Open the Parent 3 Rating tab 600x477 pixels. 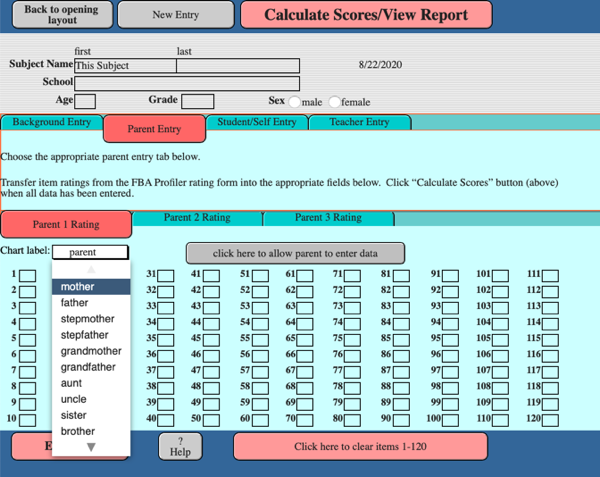(x=328, y=218)
